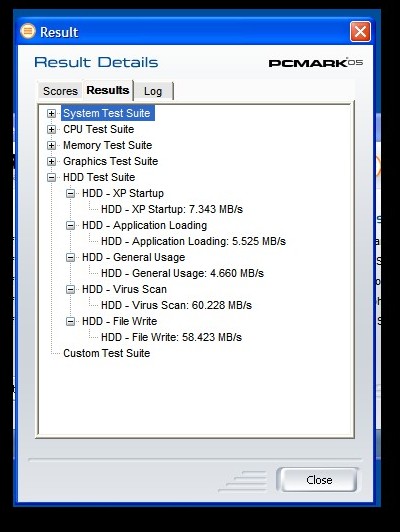Image resolution: width=400 pixels, height=532 pixels.
Task: Close the Result window with X
Action: click(x=360, y=32)
